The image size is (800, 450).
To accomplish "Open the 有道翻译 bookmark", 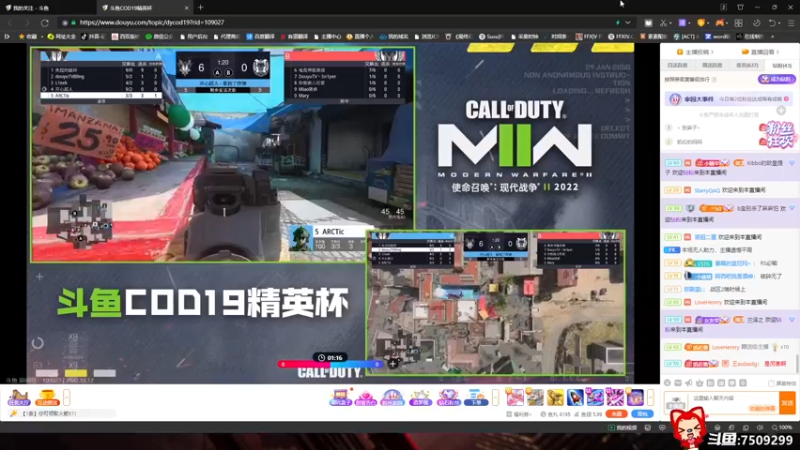I will point(294,37).
